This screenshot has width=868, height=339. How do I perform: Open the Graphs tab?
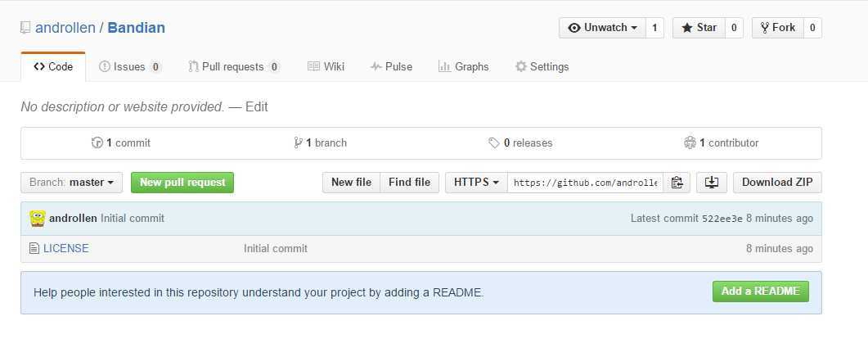click(463, 66)
